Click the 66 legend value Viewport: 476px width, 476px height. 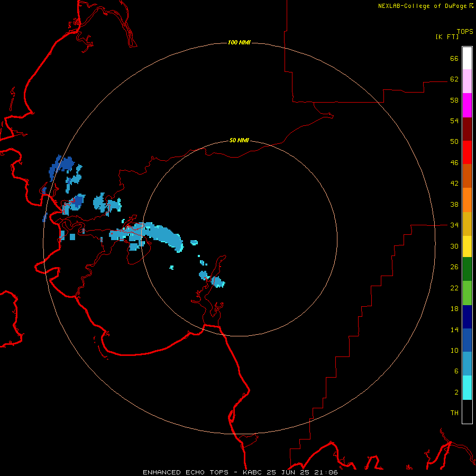tap(454, 58)
